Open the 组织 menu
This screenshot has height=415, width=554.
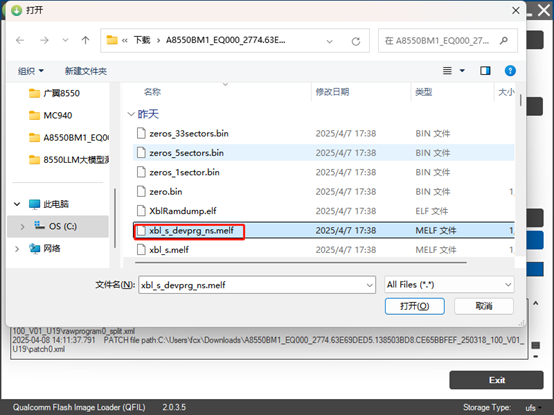click(31, 71)
